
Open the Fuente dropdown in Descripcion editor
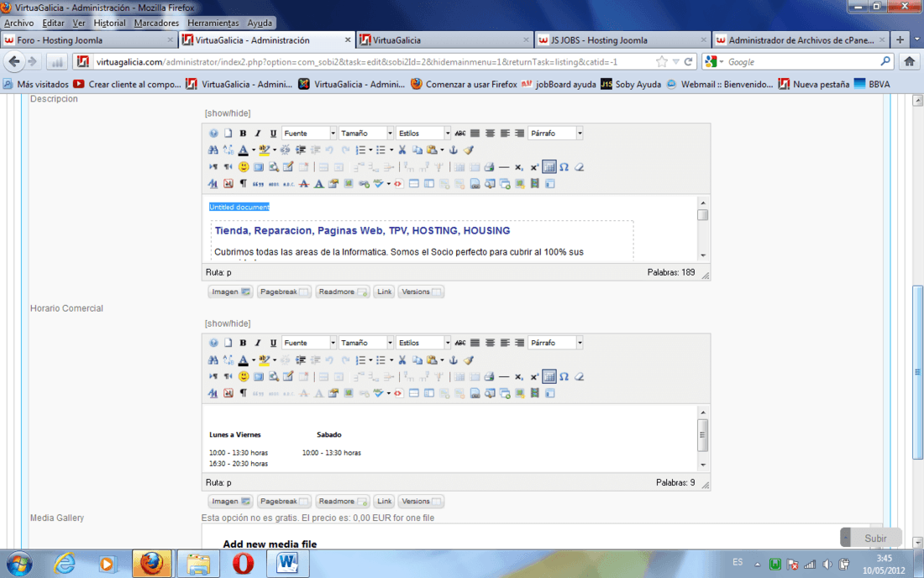coord(309,133)
